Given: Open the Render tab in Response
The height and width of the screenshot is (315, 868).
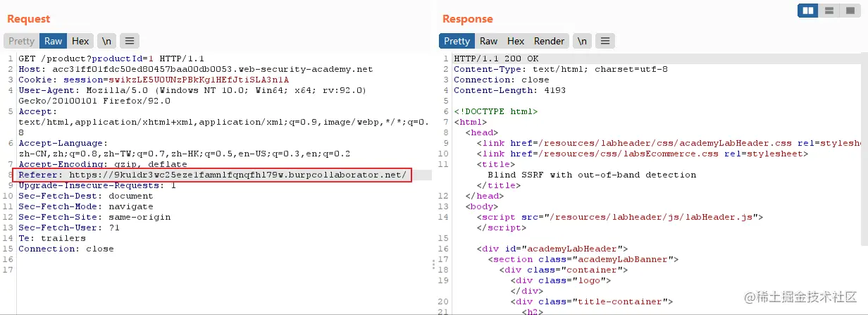Looking at the screenshot, I should (549, 41).
